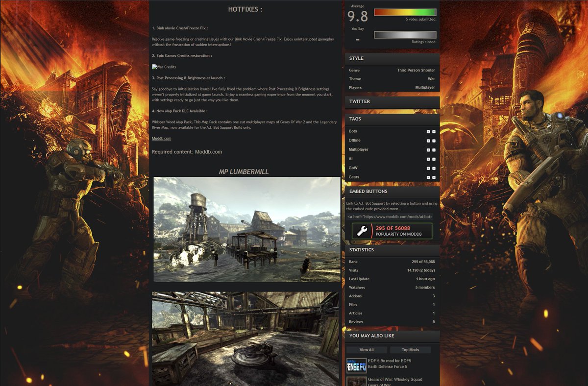Open the AI tag link

click(x=350, y=159)
